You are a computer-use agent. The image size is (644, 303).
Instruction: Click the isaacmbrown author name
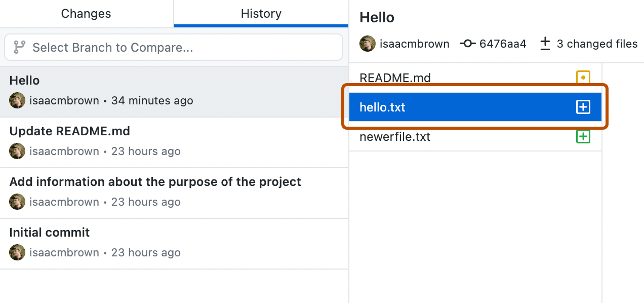[x=415, y=44]
